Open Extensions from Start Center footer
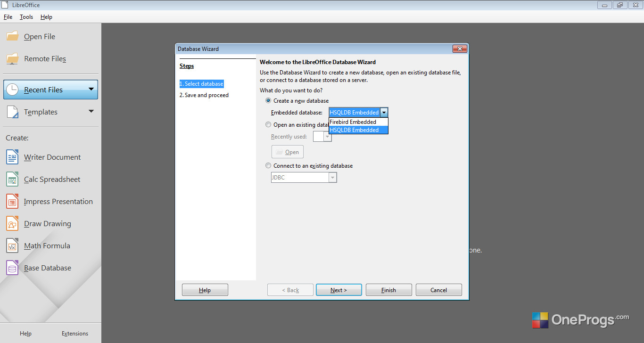The height and width of the screenshot is (343, 644). [75, 334]
